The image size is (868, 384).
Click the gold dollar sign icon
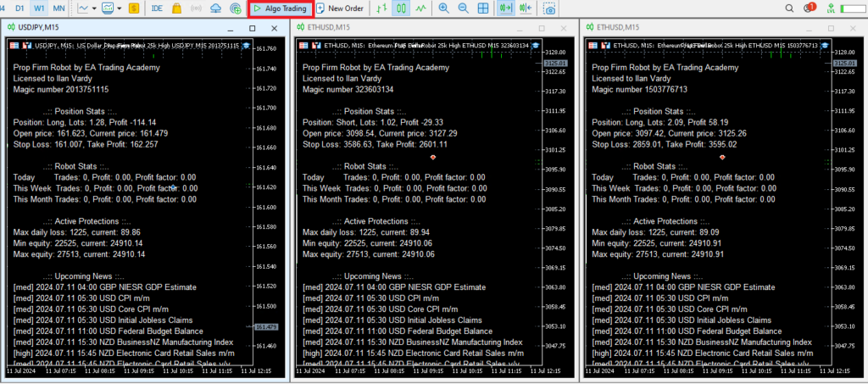coord(134,8)
